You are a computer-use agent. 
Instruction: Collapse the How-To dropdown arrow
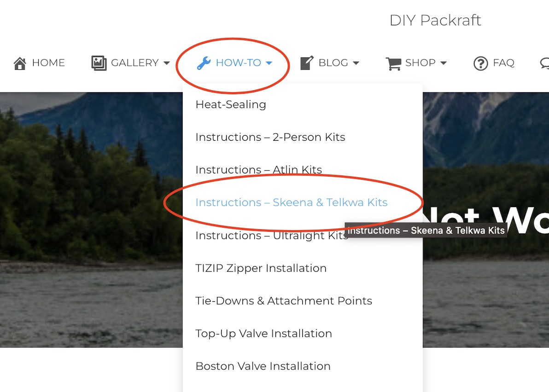coord(269,63)
